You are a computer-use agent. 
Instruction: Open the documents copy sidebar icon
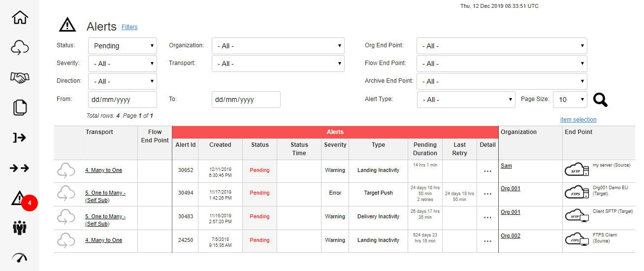point(20,107)
